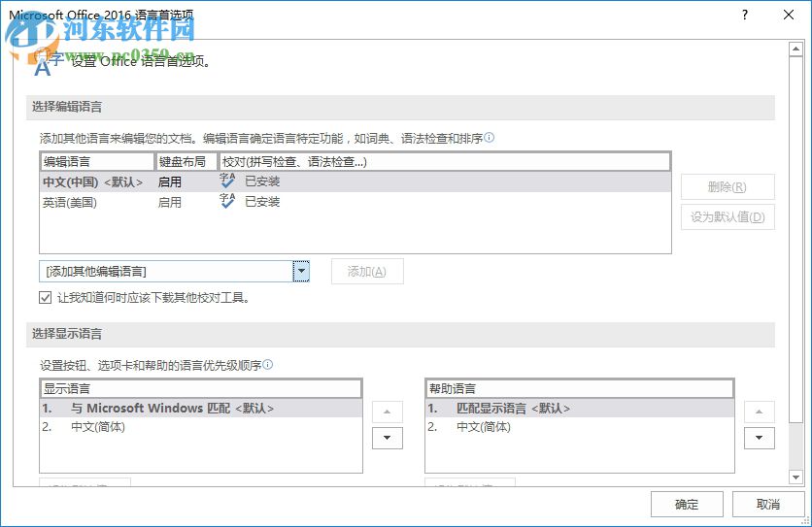
Task: Move display language up arrow
Action: click(387, 412)
